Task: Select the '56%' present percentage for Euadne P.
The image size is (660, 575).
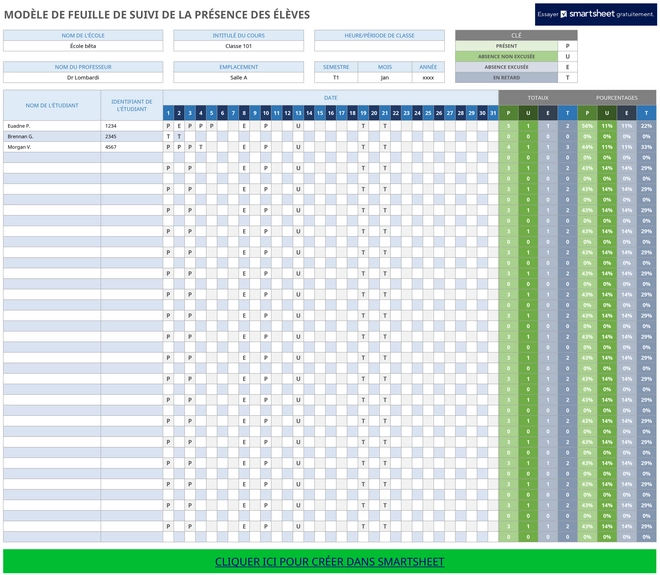Action: (x=587, y=126)
